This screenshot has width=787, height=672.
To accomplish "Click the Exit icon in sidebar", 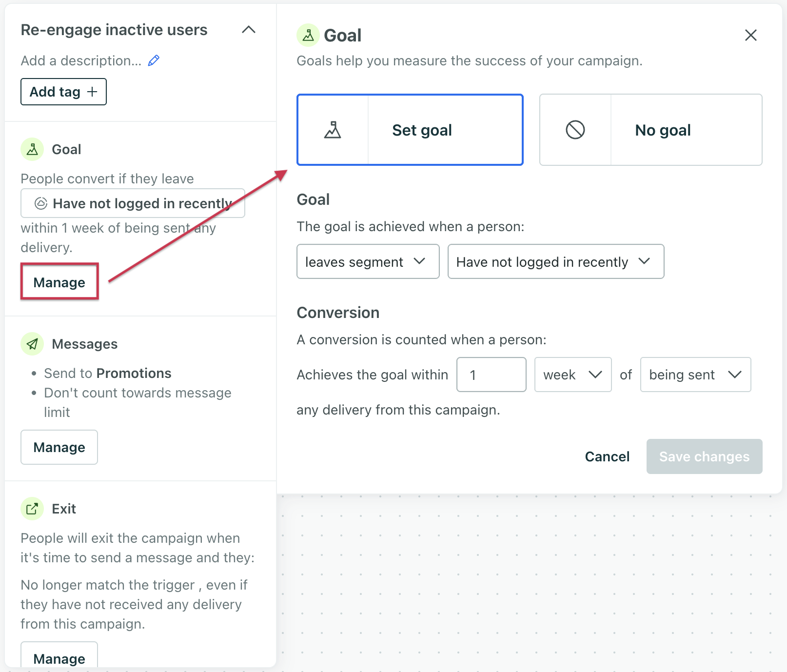I will tap(32, 509).
